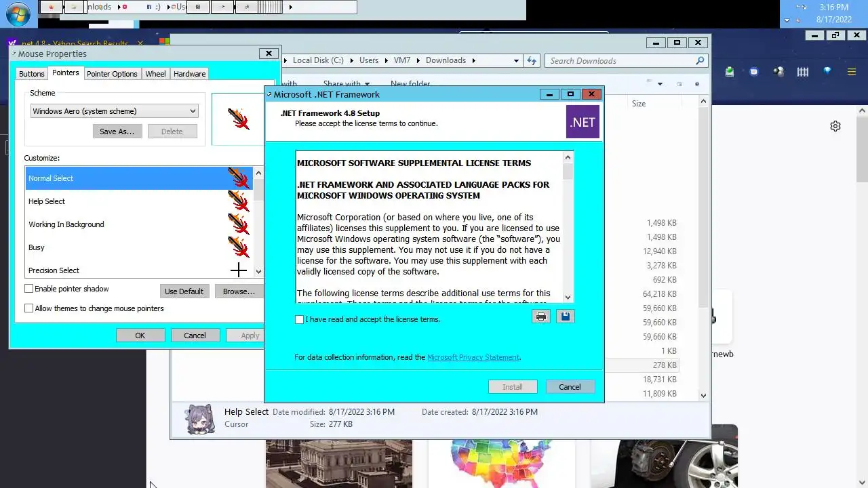This screenshot has height=488, width=868.
Task: Click the refresh arrows icon in Explorer address bar
Action: tap(532, 60)
